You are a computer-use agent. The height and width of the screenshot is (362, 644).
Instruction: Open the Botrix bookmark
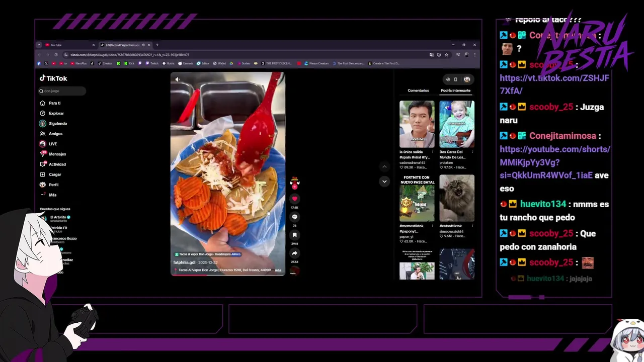168,63
